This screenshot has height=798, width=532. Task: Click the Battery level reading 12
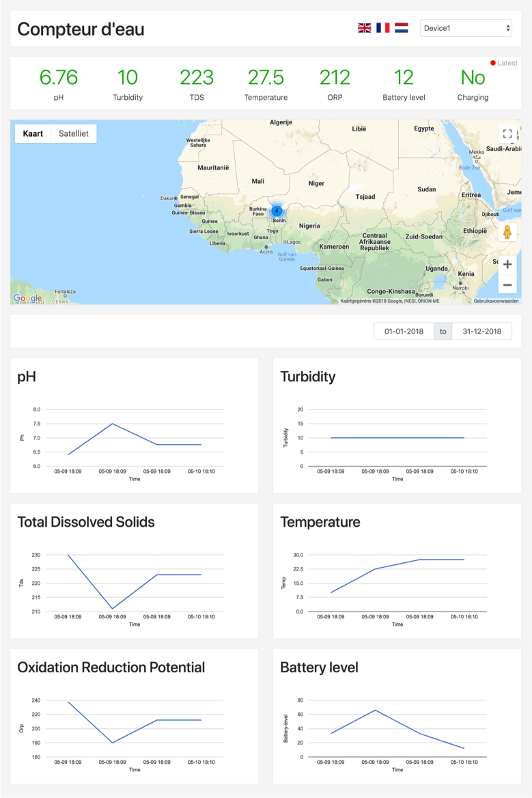tap(404, 77)
